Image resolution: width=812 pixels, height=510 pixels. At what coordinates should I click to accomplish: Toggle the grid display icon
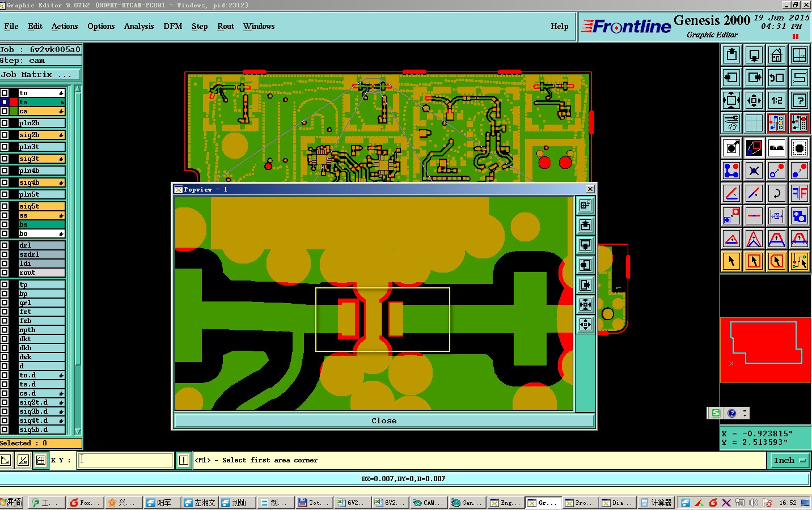(x=754, y=123)
